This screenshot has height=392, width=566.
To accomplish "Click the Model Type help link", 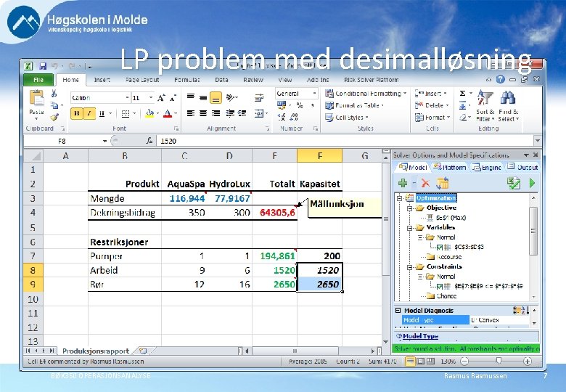I will tap(420, 336).
